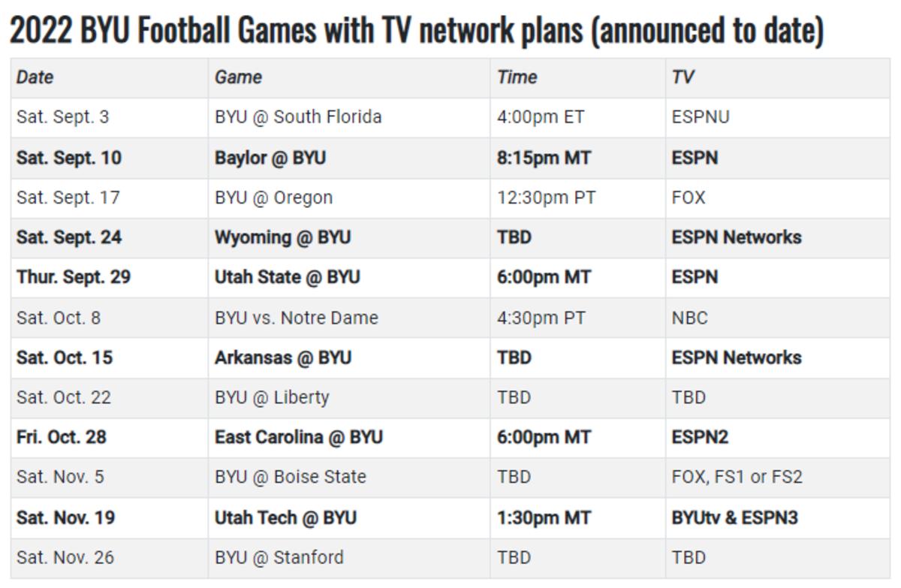The width and height of the screenshot is (901, 588).
Task: Click the Arkansas @ BYU game entry
Action: 282,357
